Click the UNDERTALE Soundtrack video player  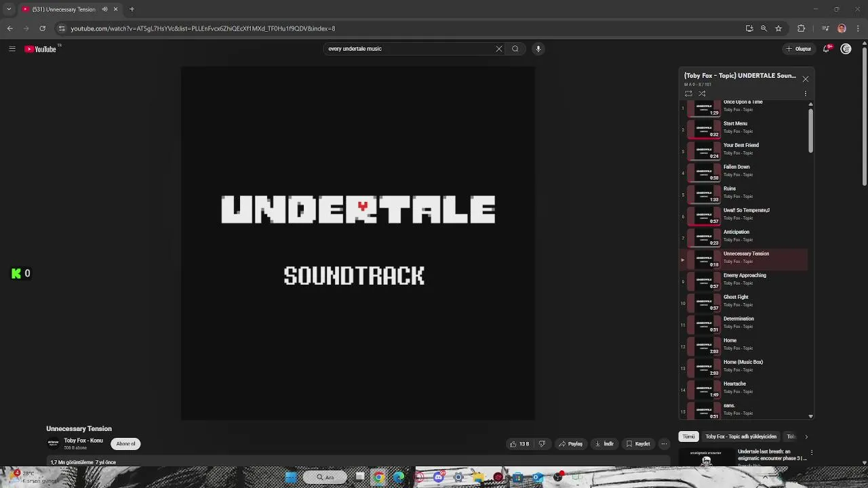pyautogui.click(x=358, y=243)
